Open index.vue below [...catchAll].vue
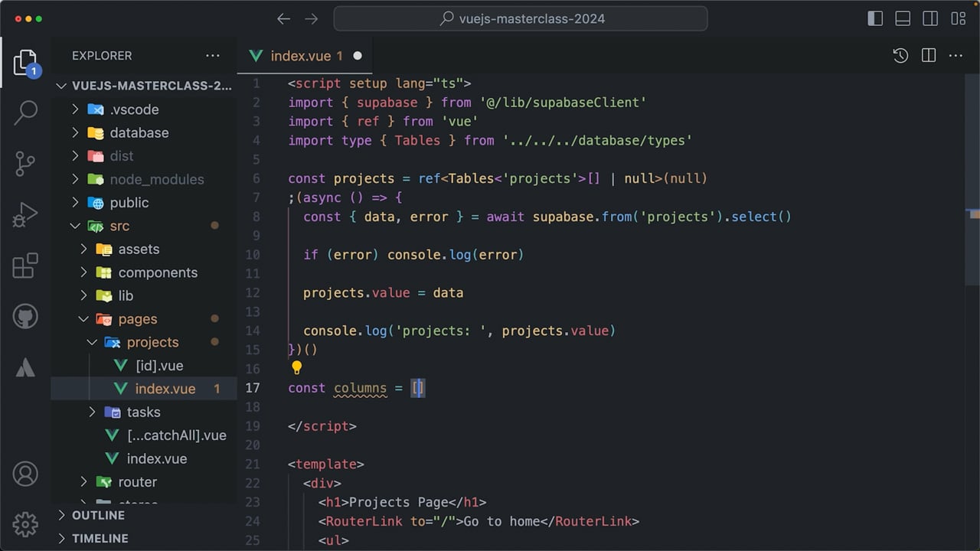Image resolution: width=980 pixels, height=551 pixels. tap(144, 458)
